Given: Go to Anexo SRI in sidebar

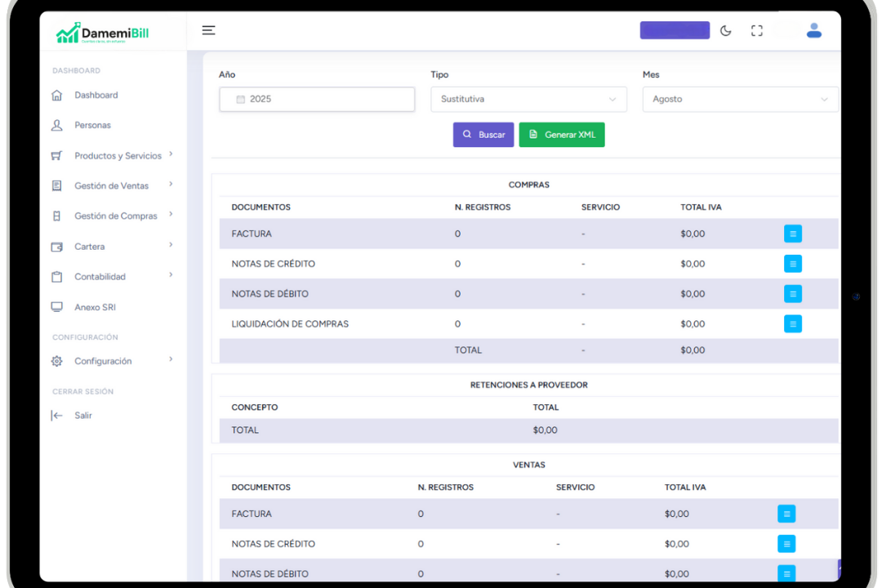Looking at the screenshot, I should coord(95,307).
